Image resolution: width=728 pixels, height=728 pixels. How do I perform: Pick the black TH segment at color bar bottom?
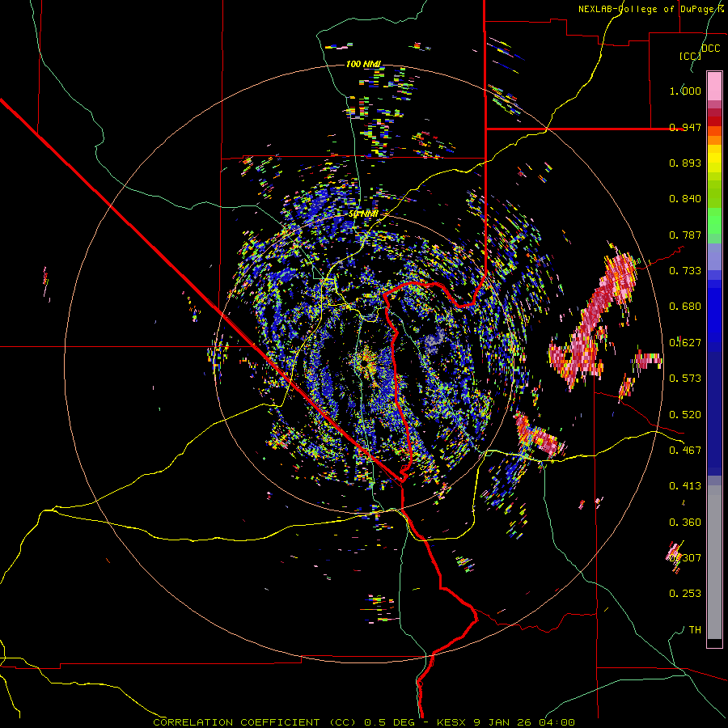[x=714, y=642]
